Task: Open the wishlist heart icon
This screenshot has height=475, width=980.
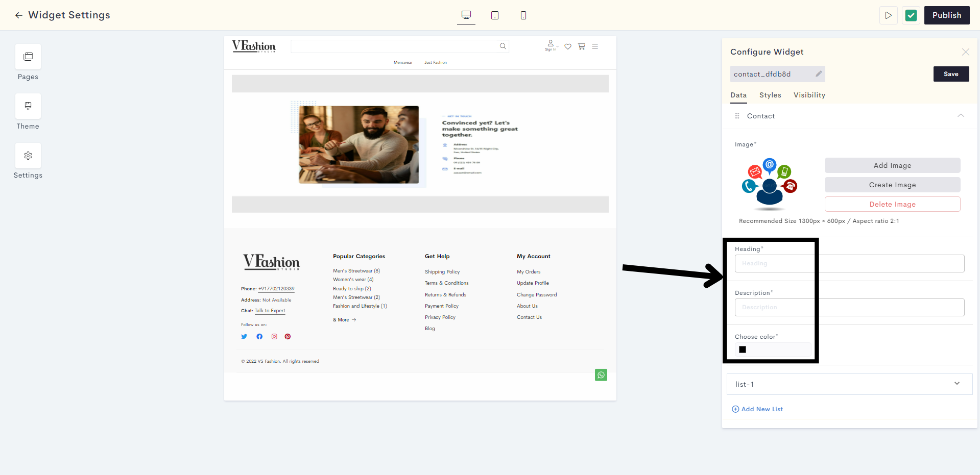Action: [x=568, y=46]
